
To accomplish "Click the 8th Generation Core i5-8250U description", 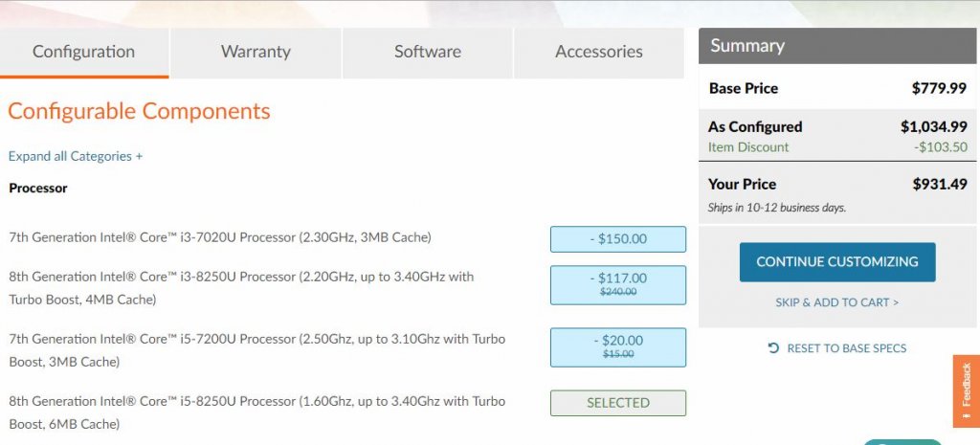I will pos(256,412).
